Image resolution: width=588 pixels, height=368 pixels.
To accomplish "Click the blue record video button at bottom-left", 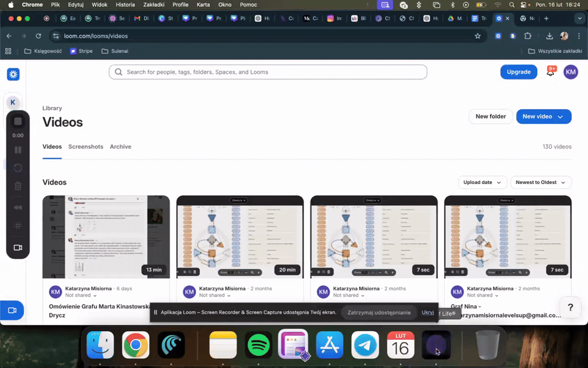I will click(12, 310).
